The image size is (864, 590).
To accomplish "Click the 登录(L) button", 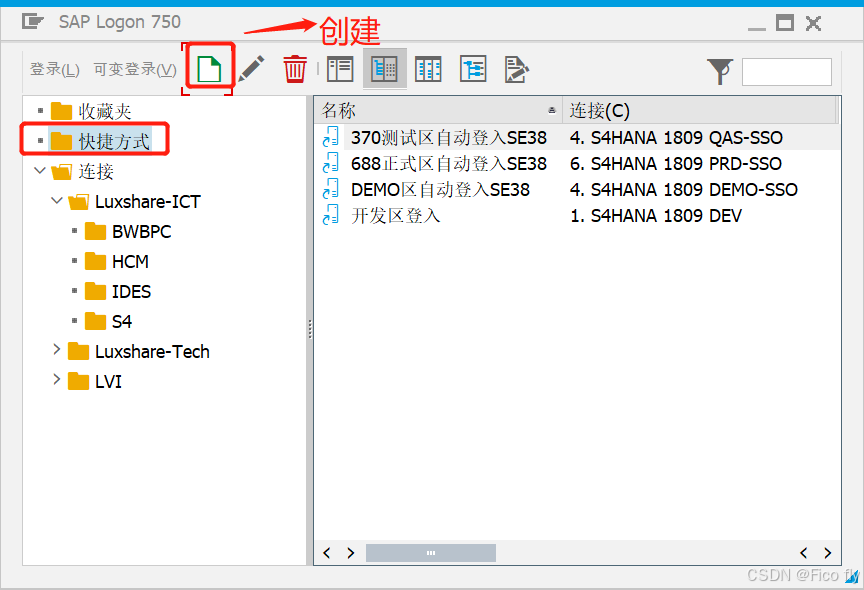I will tap(55, 69).
